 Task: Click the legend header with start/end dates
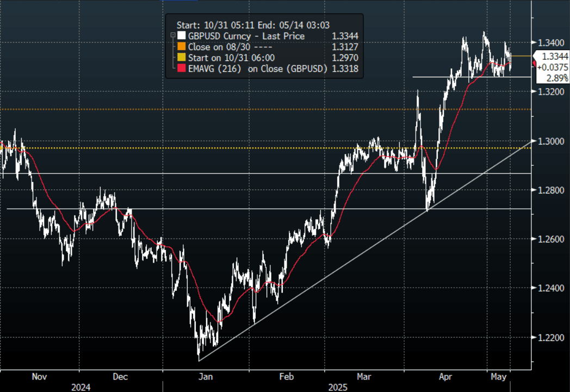[253, 25]
